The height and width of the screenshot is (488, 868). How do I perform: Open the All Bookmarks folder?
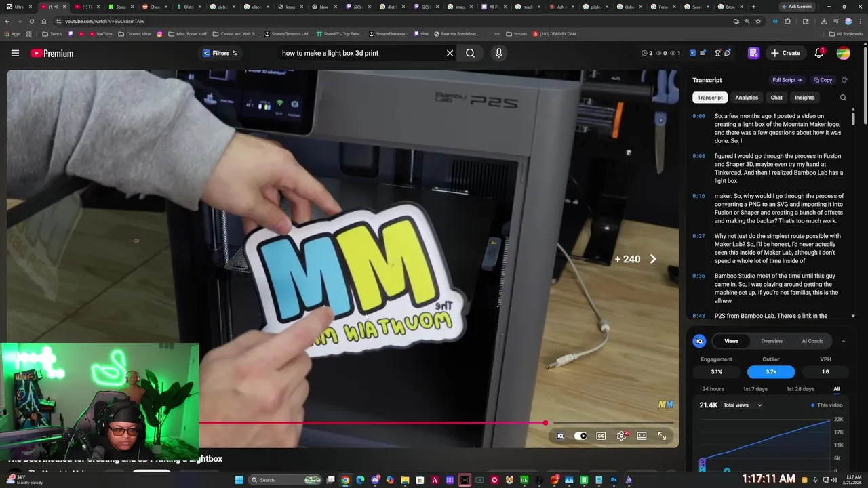[846, 34]
